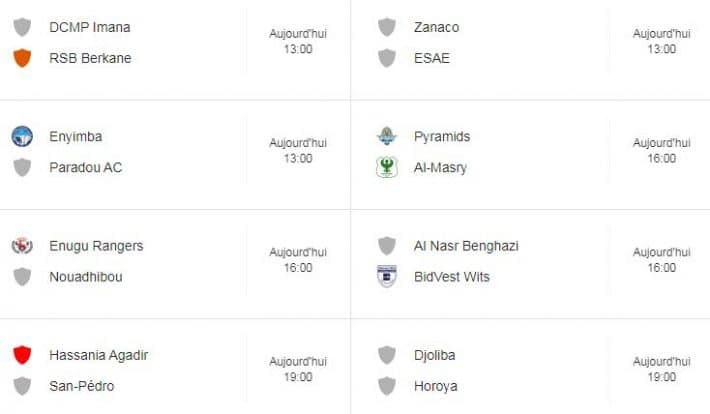
Task: Open the DCMP Imana team name
Action: [x=90, y=27]
